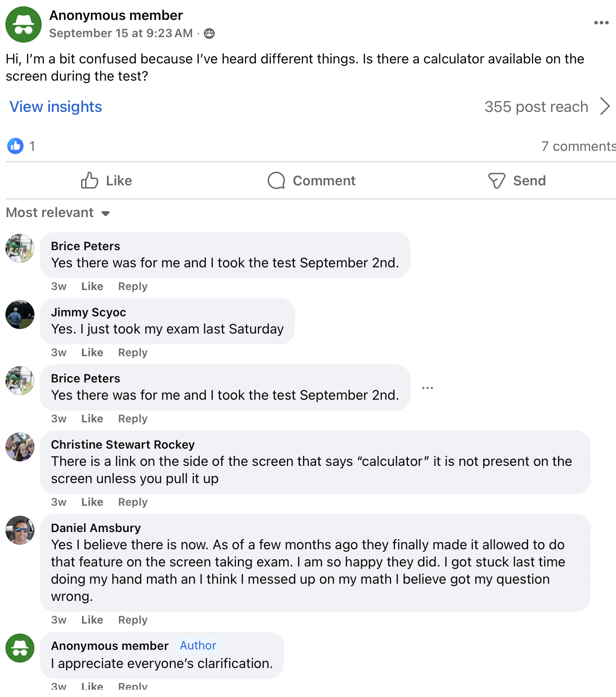
Task: Open the 7 comments list
Action: 578,146
